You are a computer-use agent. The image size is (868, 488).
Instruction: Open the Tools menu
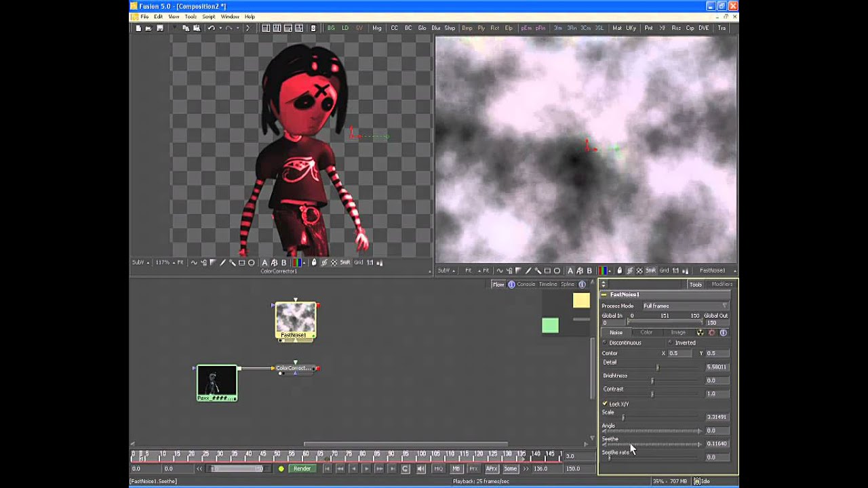pyautogui.click(x=191, y=16)
